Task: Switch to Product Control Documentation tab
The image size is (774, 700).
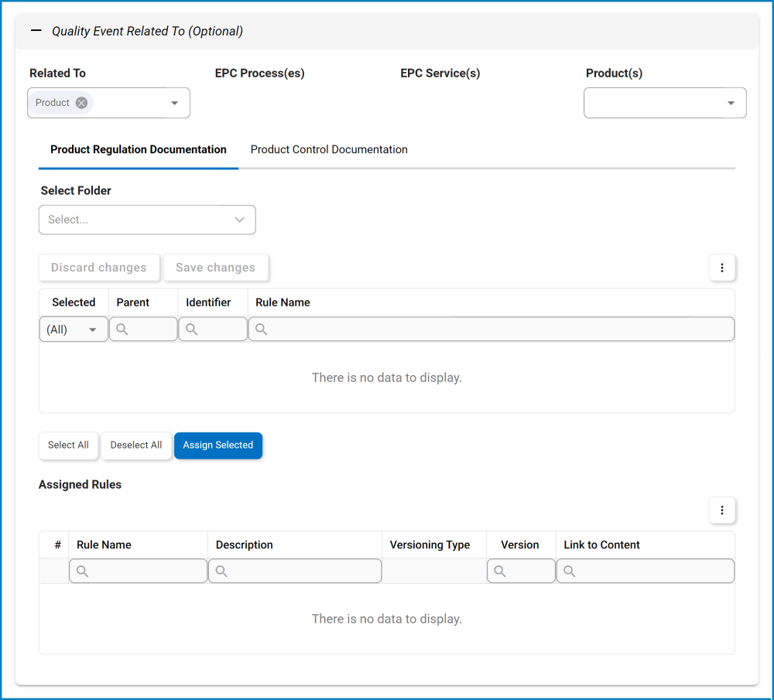Action: [328, 149]
